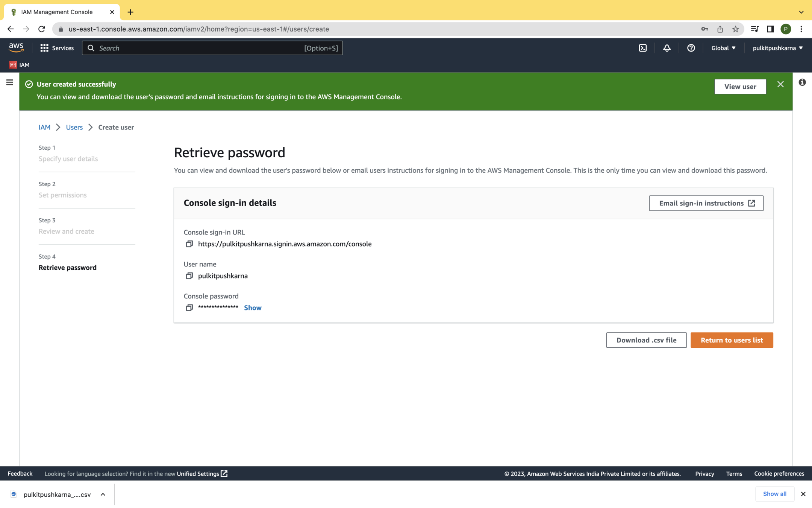Click Download .csv file button

(646, 340)
